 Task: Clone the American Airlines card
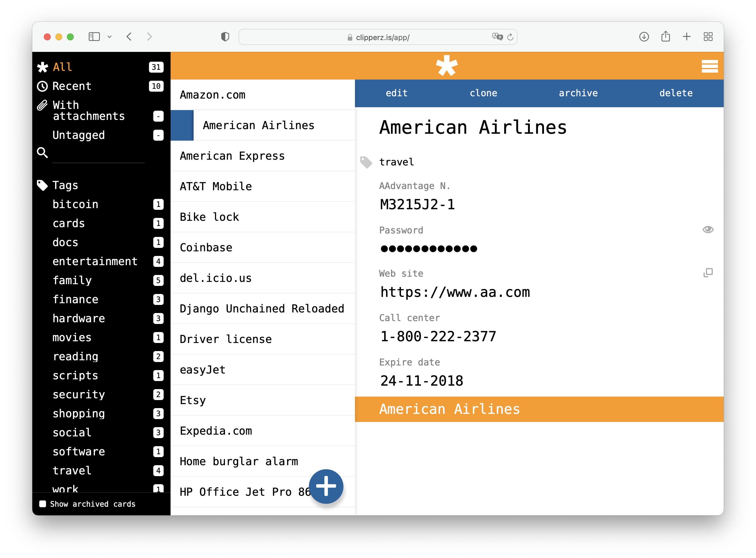[x=483, y=93]
